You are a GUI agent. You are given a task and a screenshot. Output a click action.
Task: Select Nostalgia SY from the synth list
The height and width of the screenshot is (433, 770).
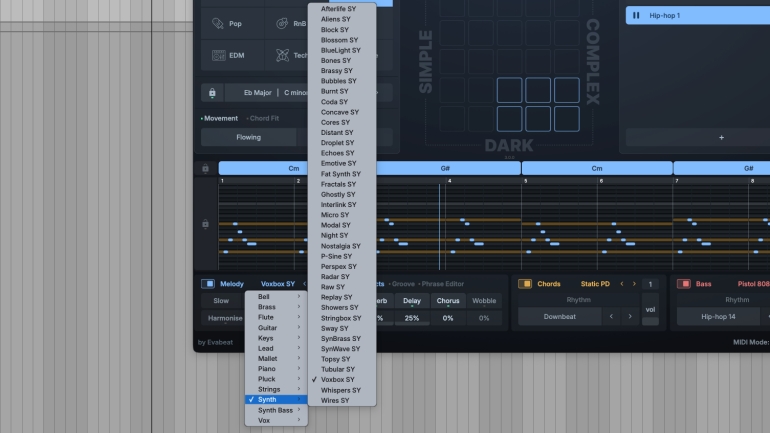(341, 245)
